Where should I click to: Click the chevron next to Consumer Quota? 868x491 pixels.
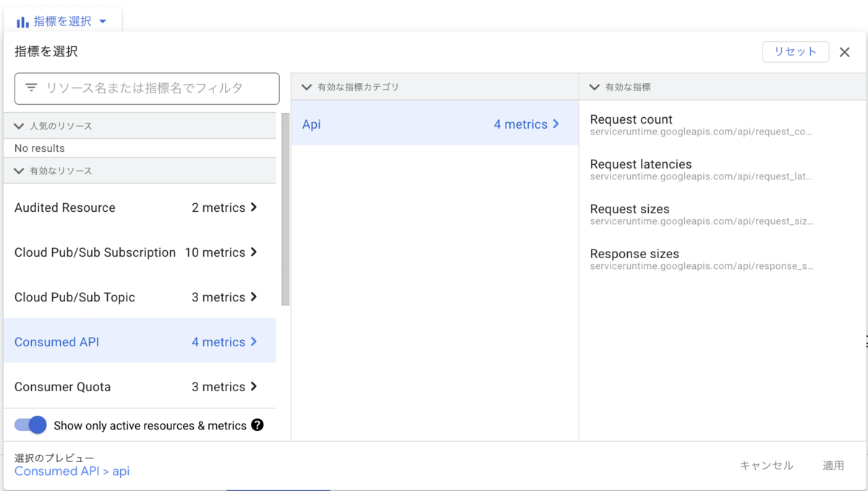point(255,386)
